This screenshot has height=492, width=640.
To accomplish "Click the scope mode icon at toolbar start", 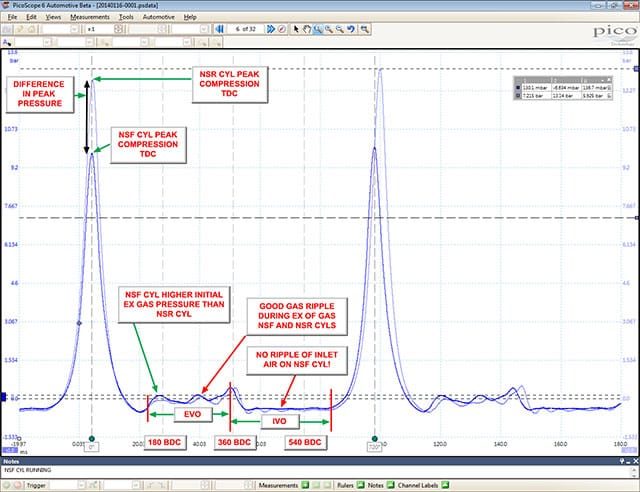I will pyautogui.click(x=7, y=29).
